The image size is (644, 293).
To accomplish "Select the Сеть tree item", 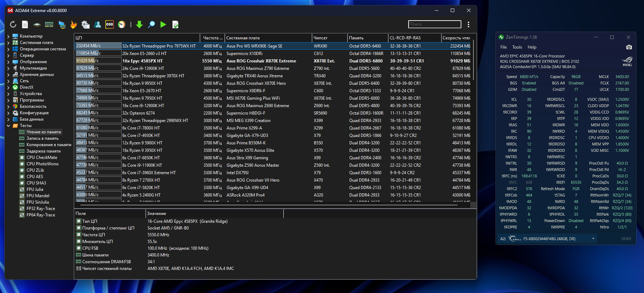I will [24, 81].
